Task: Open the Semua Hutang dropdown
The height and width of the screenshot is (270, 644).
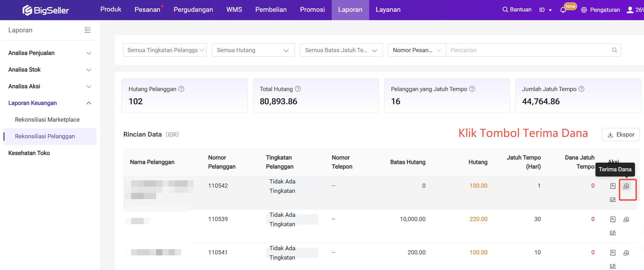Action: coord(253,50)
